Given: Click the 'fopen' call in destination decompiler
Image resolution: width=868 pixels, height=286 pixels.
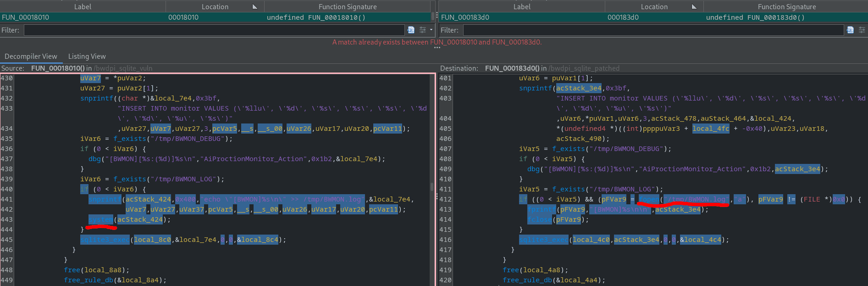Looking at the screenshot, I should coord(649,199).
